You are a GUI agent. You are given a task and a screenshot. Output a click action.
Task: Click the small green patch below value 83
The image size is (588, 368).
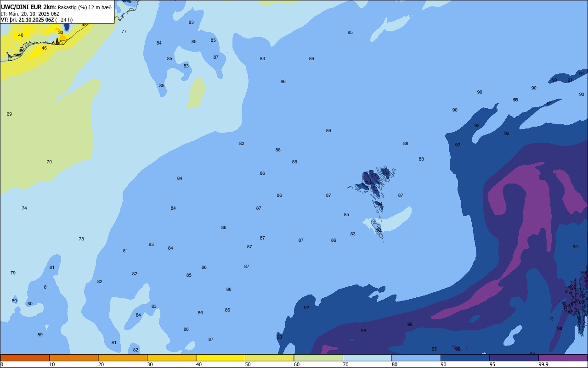[x=197, y=92]
